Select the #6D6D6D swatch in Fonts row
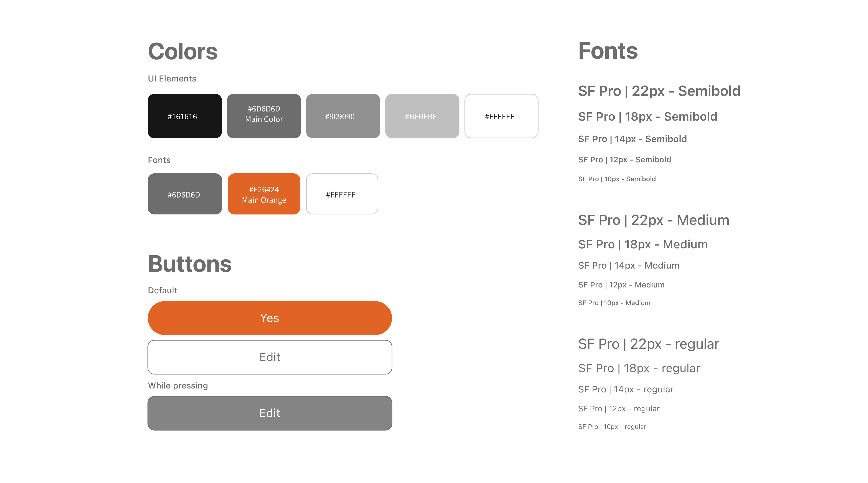The width and height of the screenshot is (868, 483). [x=185, y=194]
